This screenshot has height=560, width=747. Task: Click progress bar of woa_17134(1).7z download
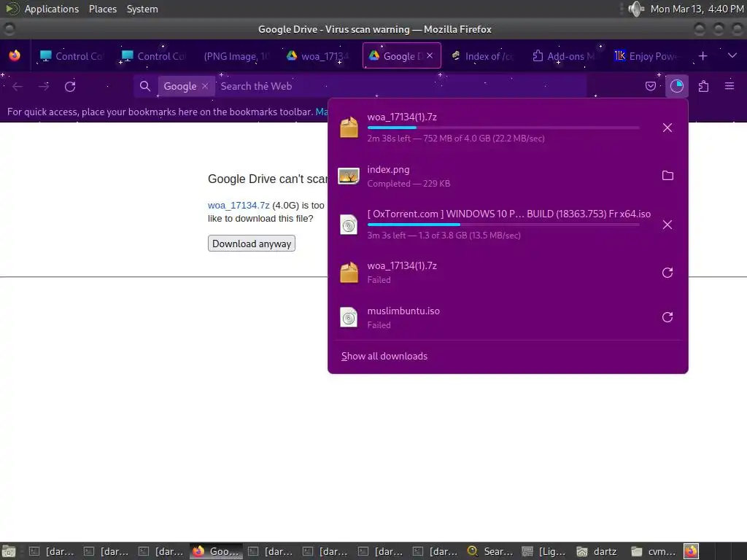click(503, 128)
